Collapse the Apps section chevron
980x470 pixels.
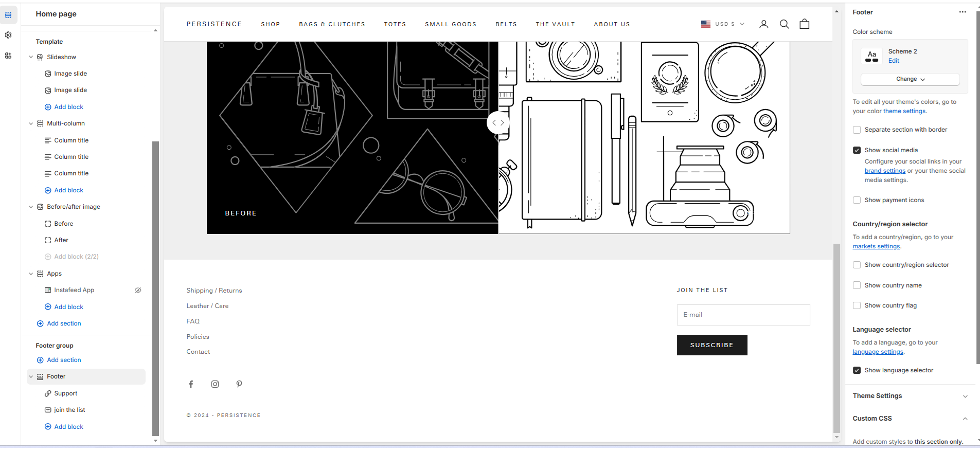[x=31, y=274]
